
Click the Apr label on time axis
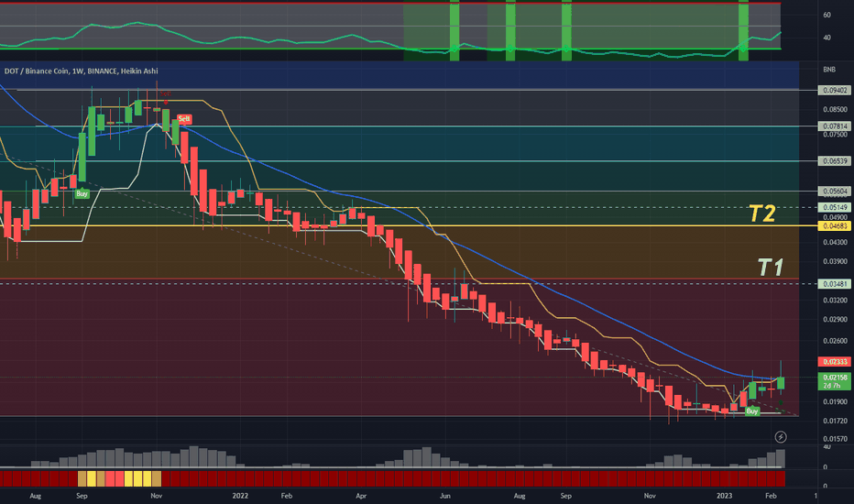coord(361,496)
